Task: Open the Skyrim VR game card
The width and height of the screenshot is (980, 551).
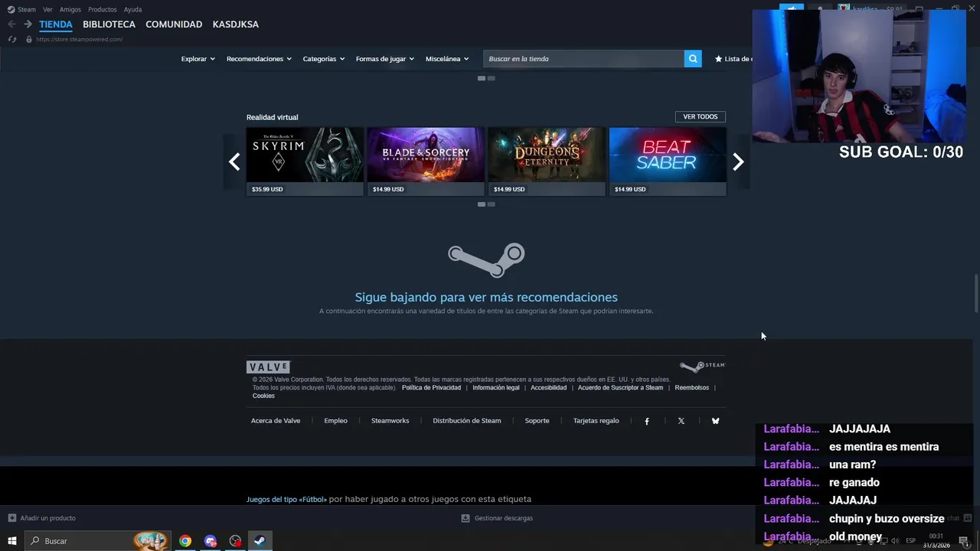Action: (305, 161)
